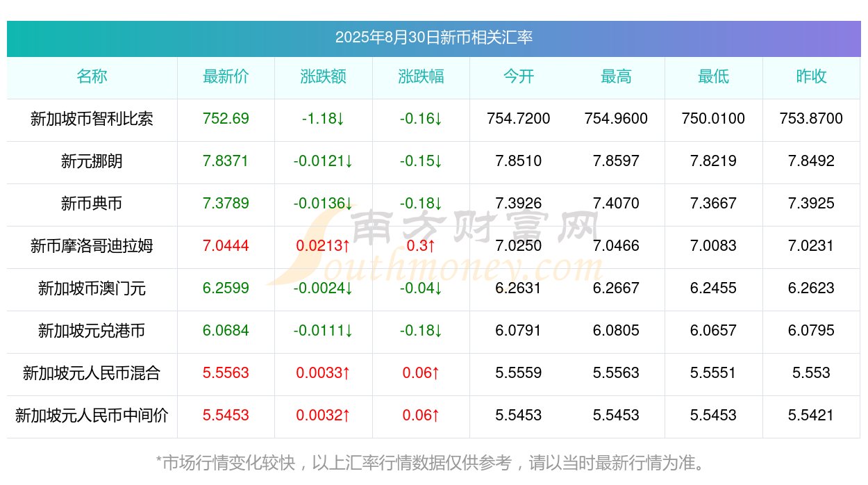868x485 pixels.
Task: Select the 昨收 column header
Action: tap(811, 76)
